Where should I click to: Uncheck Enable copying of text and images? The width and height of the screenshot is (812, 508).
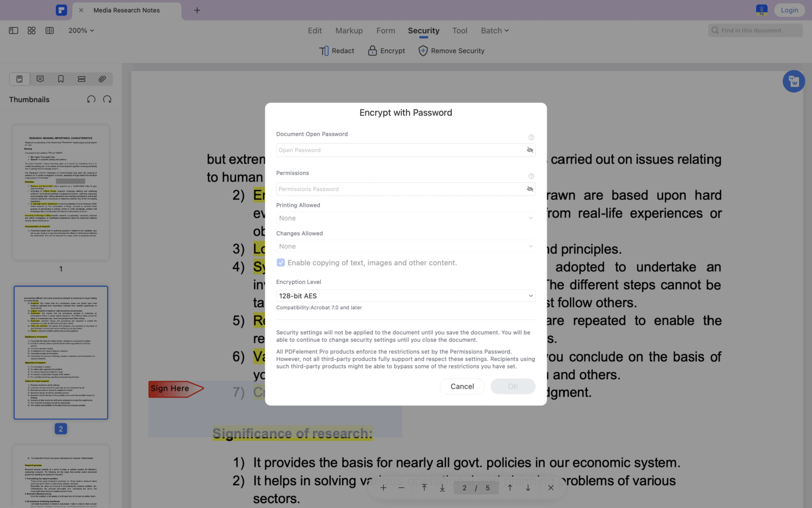tap(280, 262)
